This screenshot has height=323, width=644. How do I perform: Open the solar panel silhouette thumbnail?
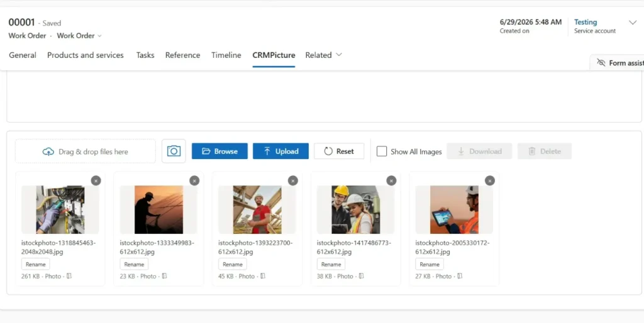point(158,210)
